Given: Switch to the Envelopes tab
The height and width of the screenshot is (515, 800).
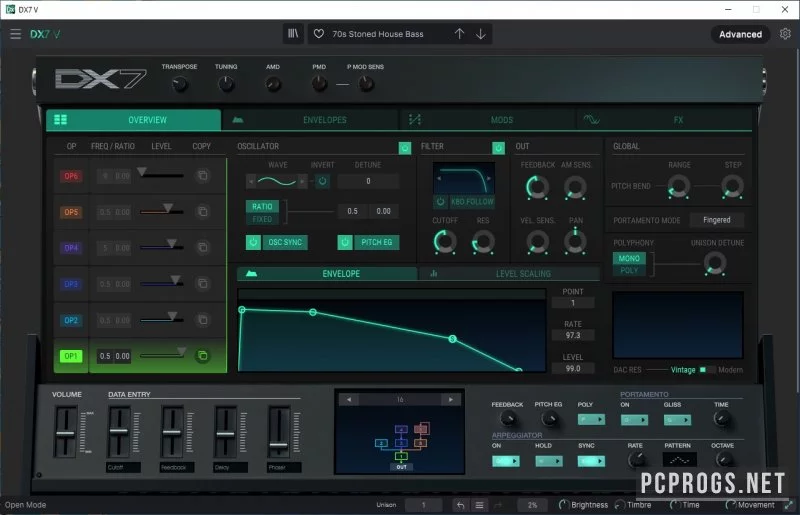Looking at the screenshot, I should [311, 120].
